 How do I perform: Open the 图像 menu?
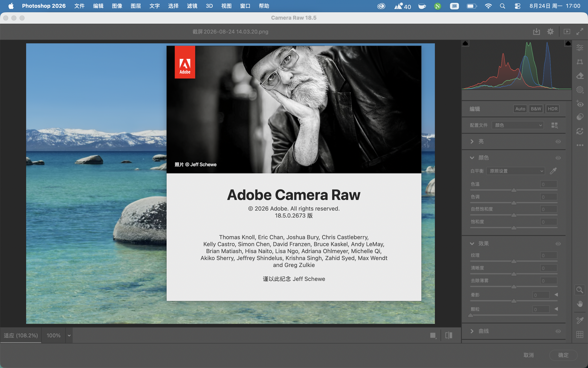(x=117, y=6)
